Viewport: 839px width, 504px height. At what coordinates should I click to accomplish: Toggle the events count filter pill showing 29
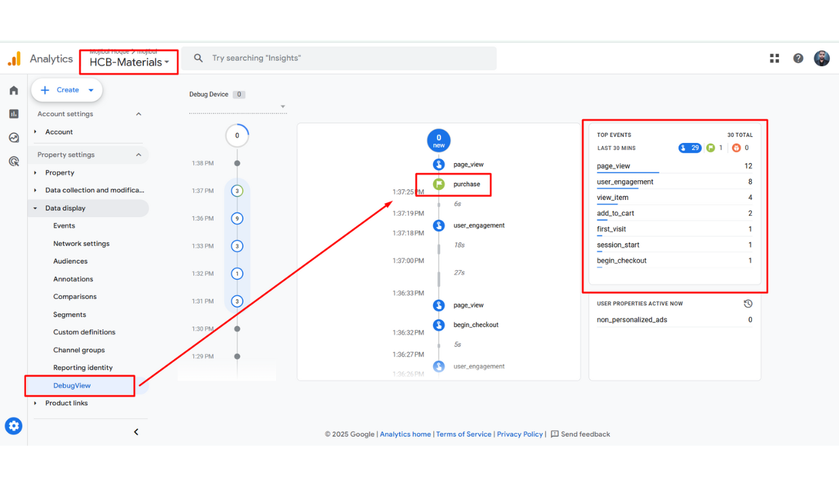coord(690,147)
